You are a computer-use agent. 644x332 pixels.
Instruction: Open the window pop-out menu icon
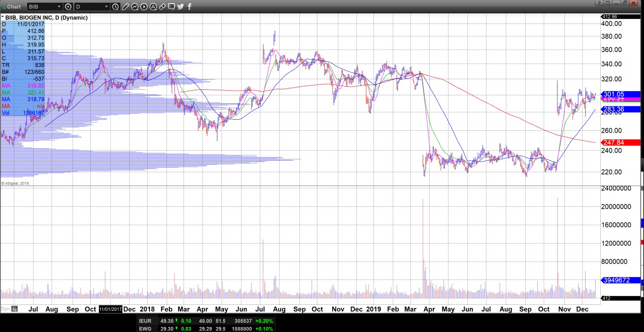607,3
